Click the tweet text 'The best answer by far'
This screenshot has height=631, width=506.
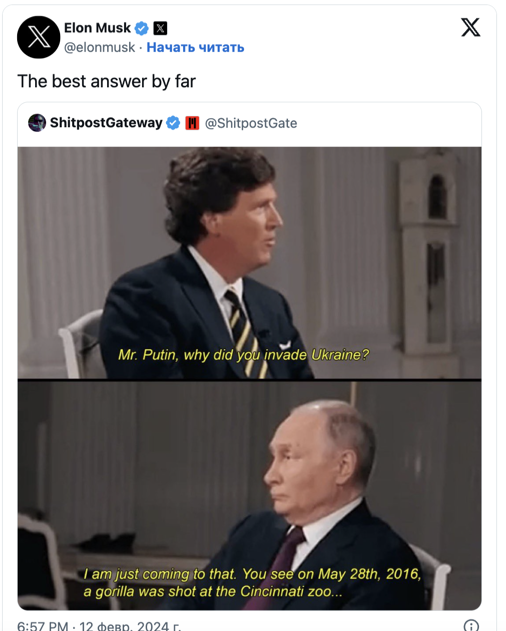tap(107, 82)
